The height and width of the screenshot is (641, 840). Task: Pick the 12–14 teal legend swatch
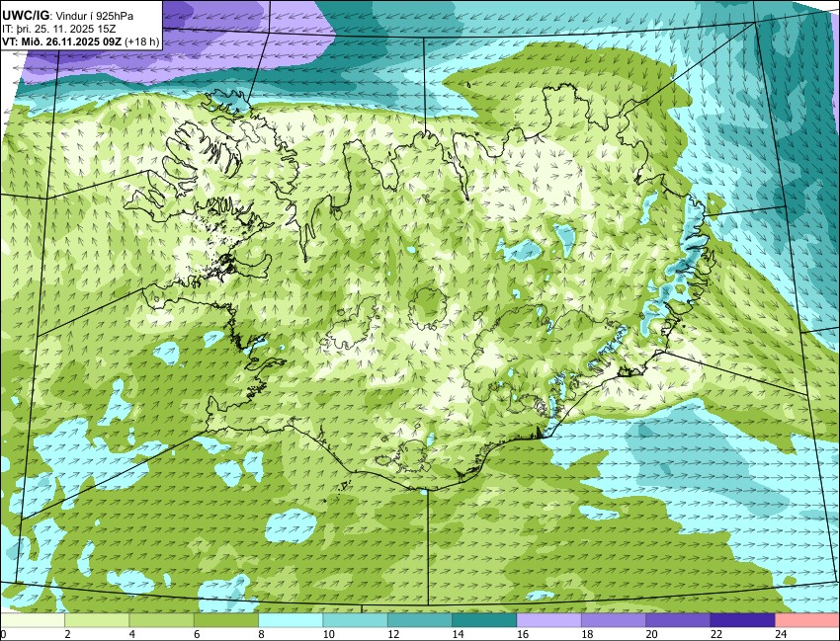click(x=419, y=620)
